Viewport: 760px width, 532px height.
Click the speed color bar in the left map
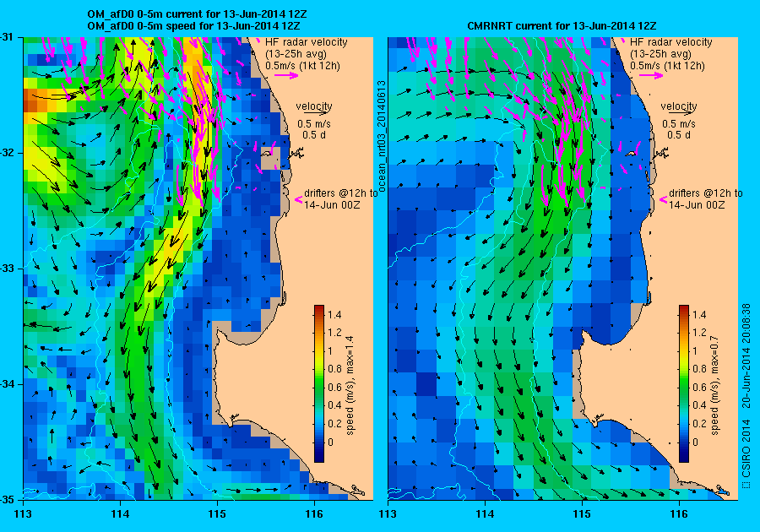pyautogui.click(x=319, y=383)
